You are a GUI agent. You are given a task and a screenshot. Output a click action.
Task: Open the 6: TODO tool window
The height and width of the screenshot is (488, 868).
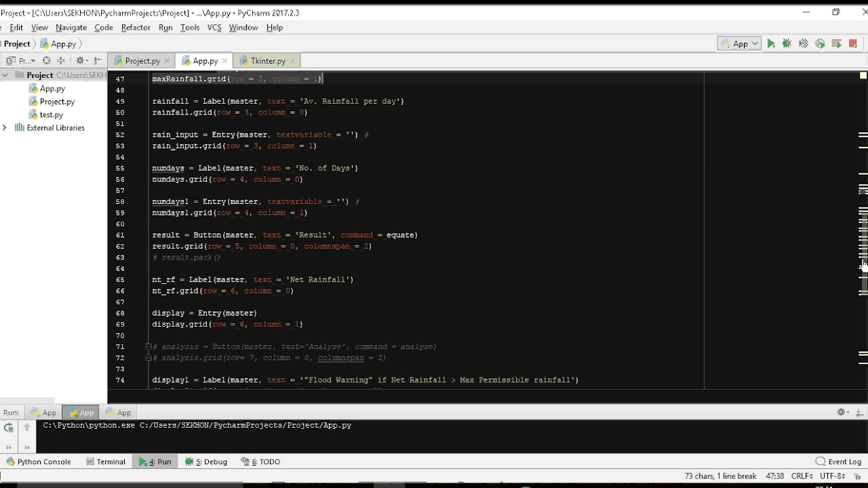pos(261,462)
